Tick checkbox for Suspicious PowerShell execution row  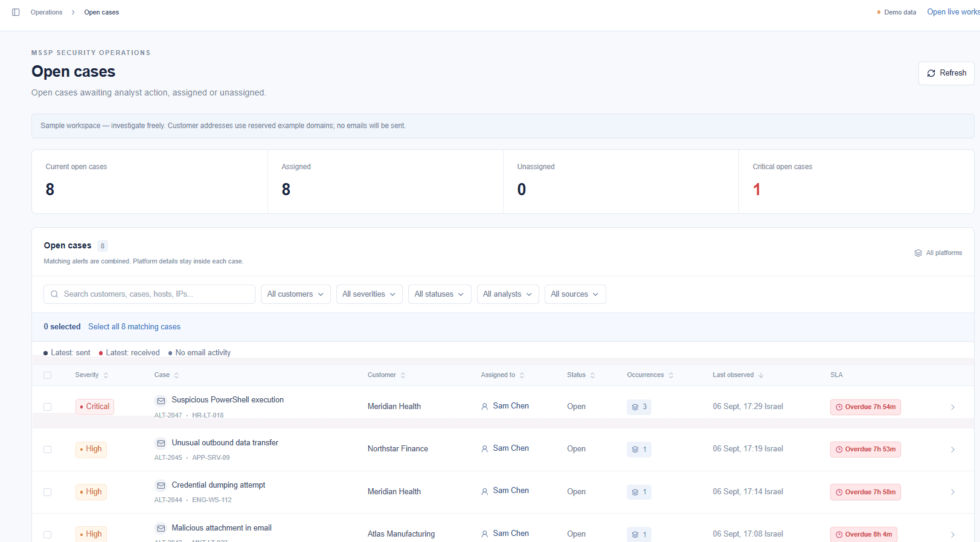pos(48,407)
